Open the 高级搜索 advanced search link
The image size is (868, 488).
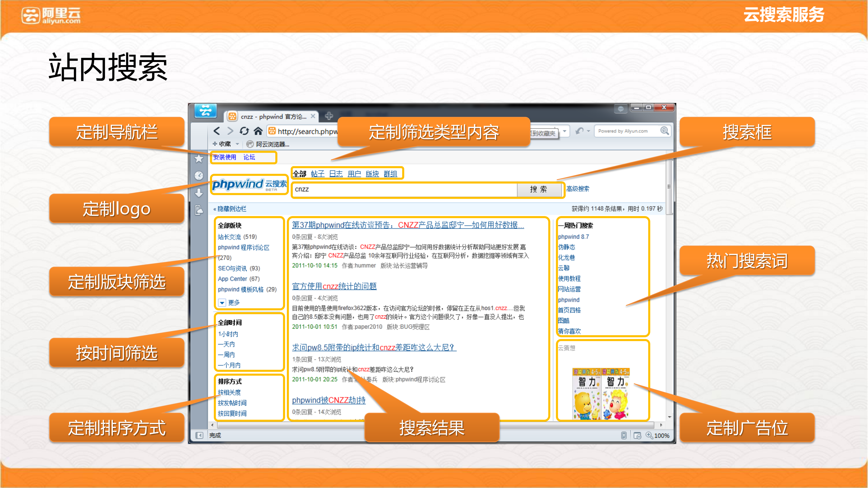coord(578,189)
